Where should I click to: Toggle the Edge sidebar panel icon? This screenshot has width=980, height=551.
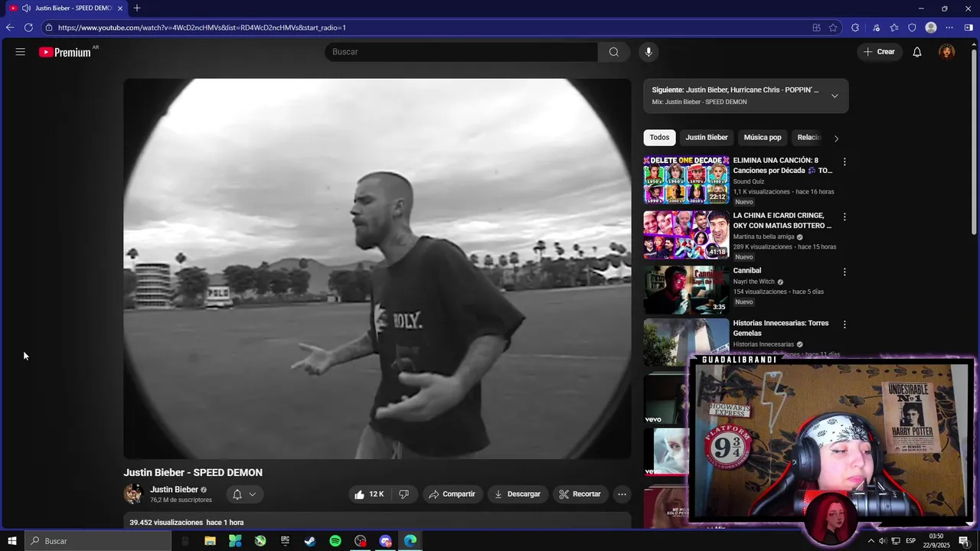[969, 28]
